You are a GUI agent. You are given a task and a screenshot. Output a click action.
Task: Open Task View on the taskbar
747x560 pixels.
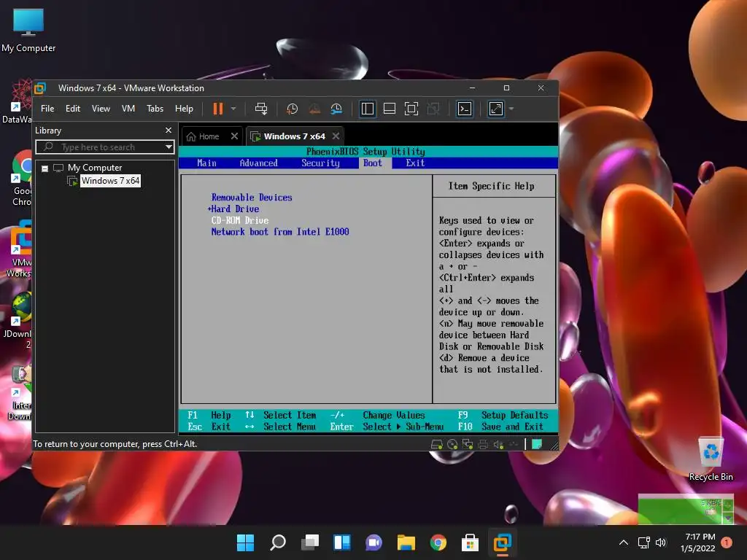click(310, 542)
